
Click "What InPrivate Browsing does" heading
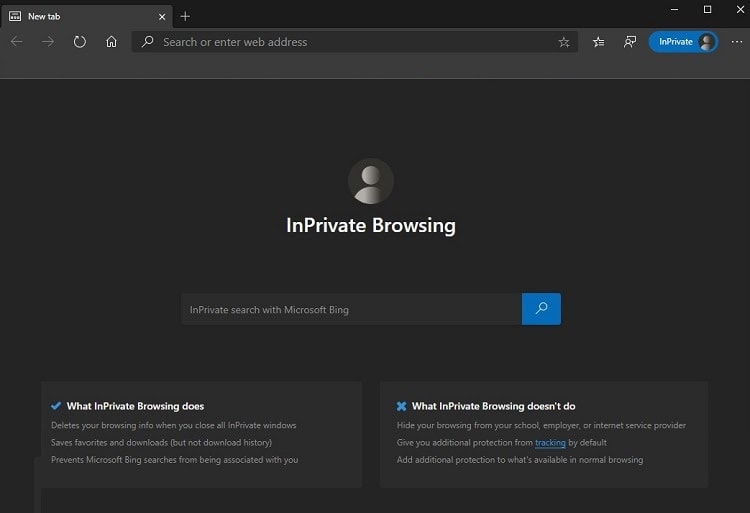[x=135, y=406]
